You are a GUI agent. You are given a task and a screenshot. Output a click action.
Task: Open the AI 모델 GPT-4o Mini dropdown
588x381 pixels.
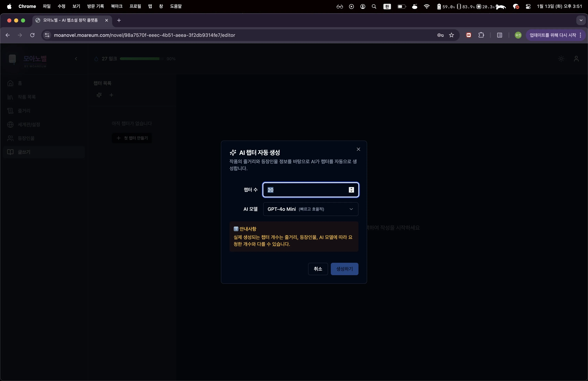(x=311, y=209)
